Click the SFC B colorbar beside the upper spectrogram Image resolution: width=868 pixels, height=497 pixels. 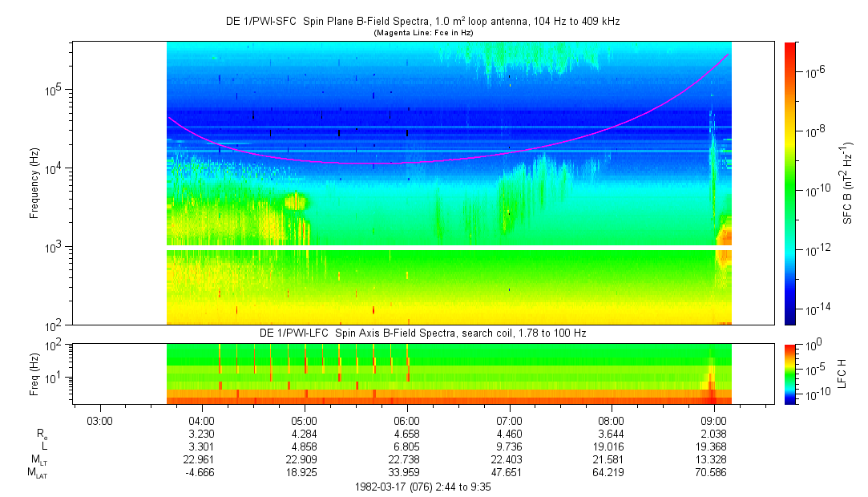click(x=789, y=183)
